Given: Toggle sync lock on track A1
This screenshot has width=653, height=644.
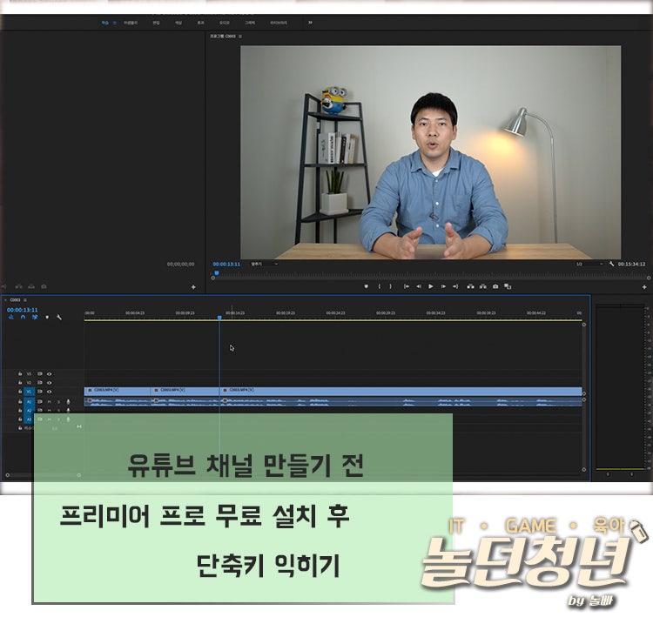Looking at the screenshot, I should pyautogui.click(x=40, y=402).
